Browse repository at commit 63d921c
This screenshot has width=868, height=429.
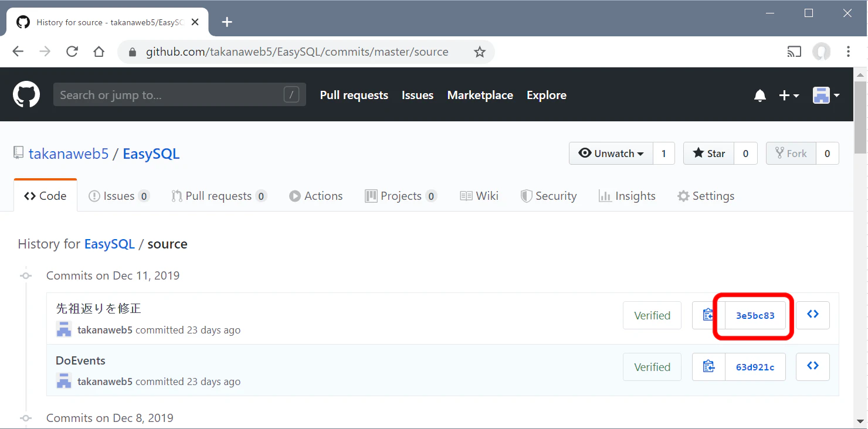click(x=813, y=367)
